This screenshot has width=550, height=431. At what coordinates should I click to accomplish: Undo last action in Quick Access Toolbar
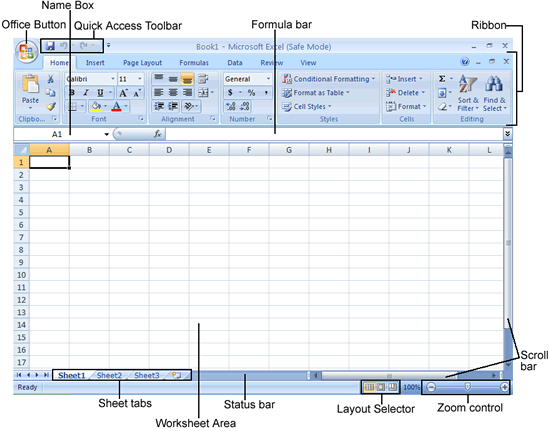coord(63,46)
